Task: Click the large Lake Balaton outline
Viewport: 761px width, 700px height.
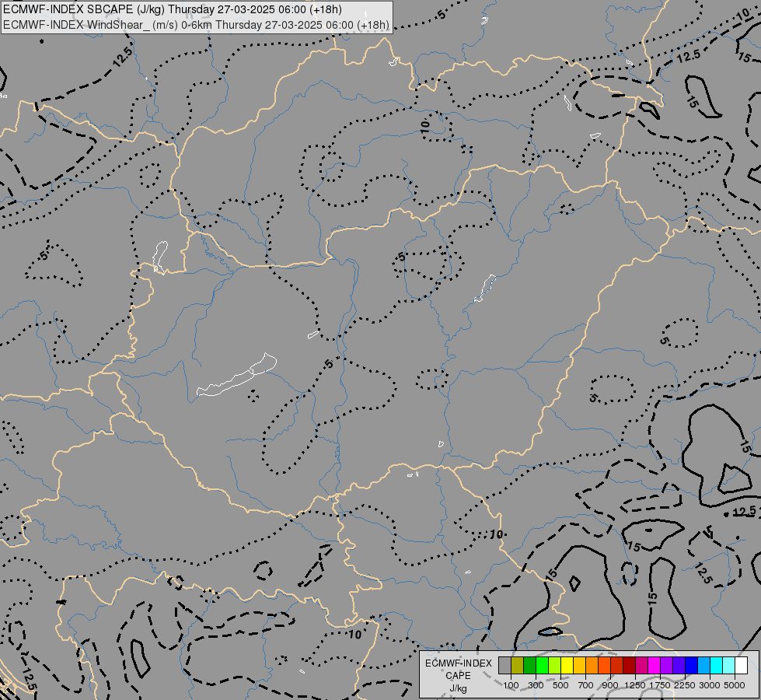Action: tap(237, 375)
